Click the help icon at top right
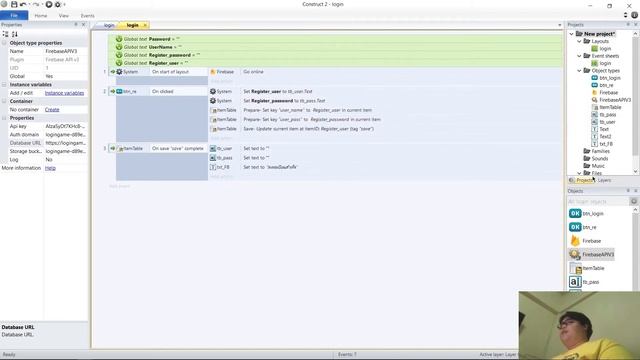 tap(634, 15)
